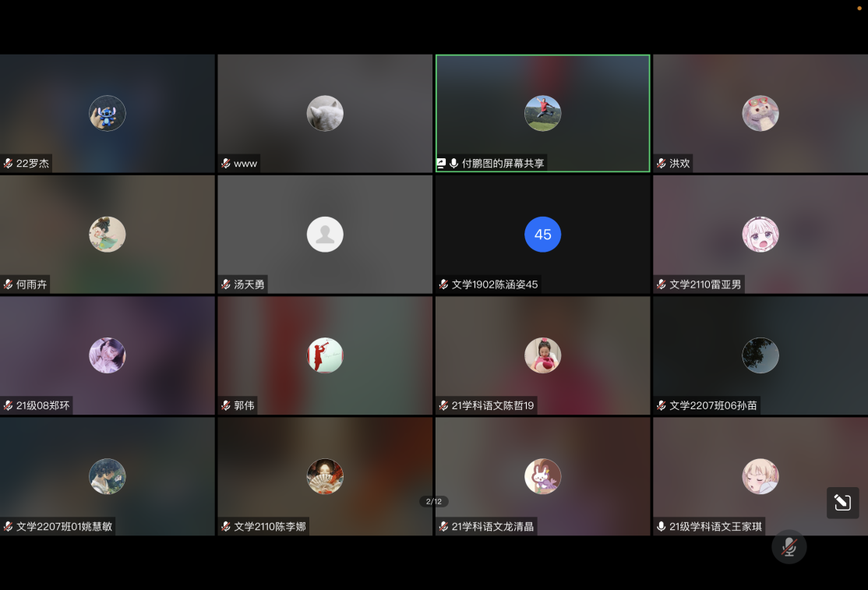
Task: Open the annotation pencil tool
Action: [x=842, y=503]
